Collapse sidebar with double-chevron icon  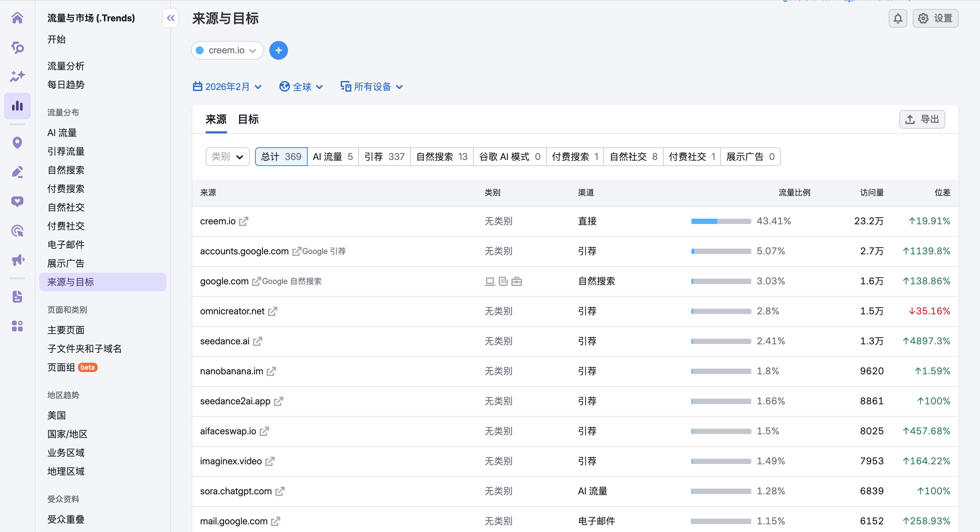click(x=170, y=18)
